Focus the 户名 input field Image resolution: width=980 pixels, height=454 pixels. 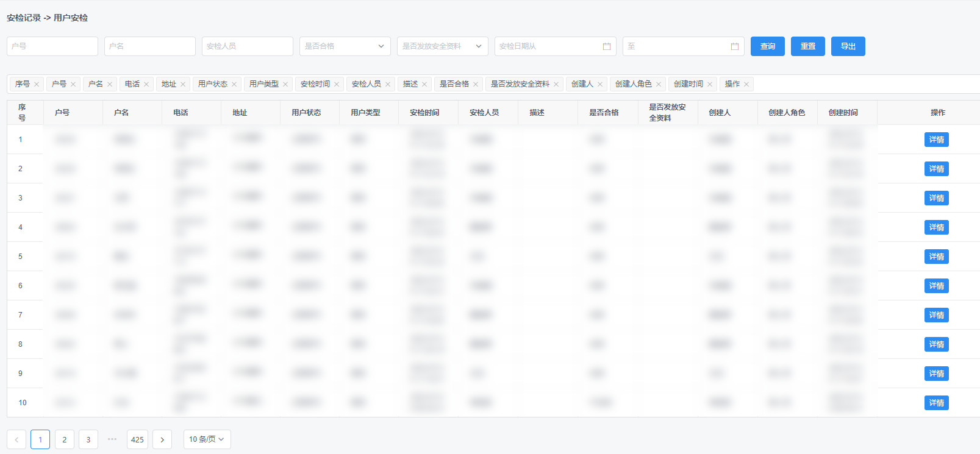(149, 46)
